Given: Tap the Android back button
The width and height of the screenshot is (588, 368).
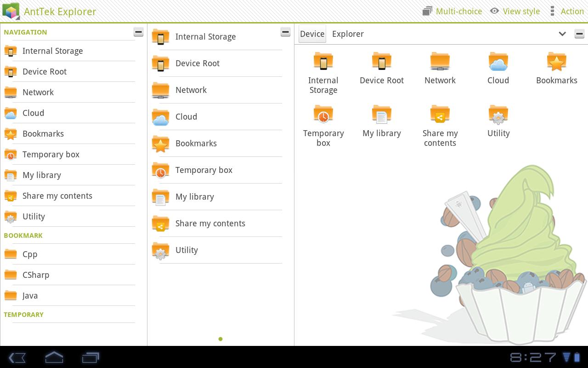Looking at the screenshot, I should tap(17, 357).
